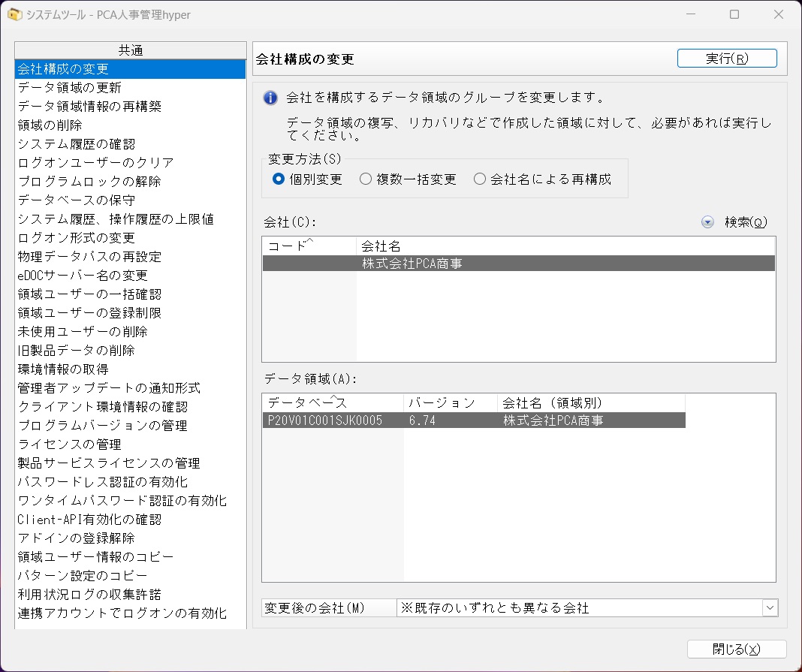
Task: Select 個別変更 radio button
Action: point(279,179)
